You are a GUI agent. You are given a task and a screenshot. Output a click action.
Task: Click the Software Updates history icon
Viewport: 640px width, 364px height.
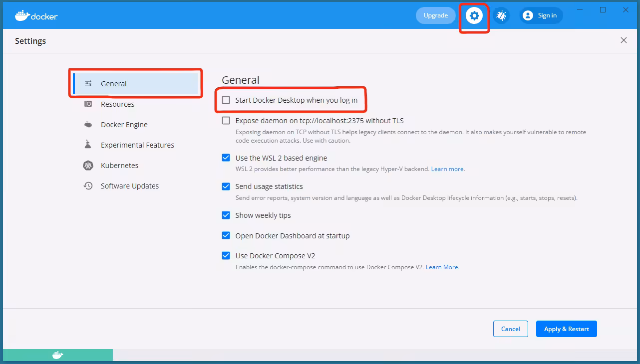(x=88, y=186)
